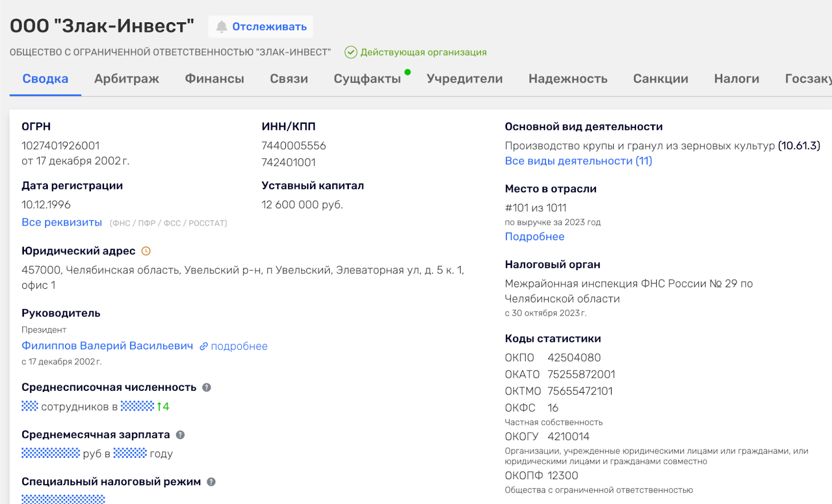Screen dimensions: 832x504
Task: Click the hidden salary amount placeholder
Action: (x=50, y=453)
